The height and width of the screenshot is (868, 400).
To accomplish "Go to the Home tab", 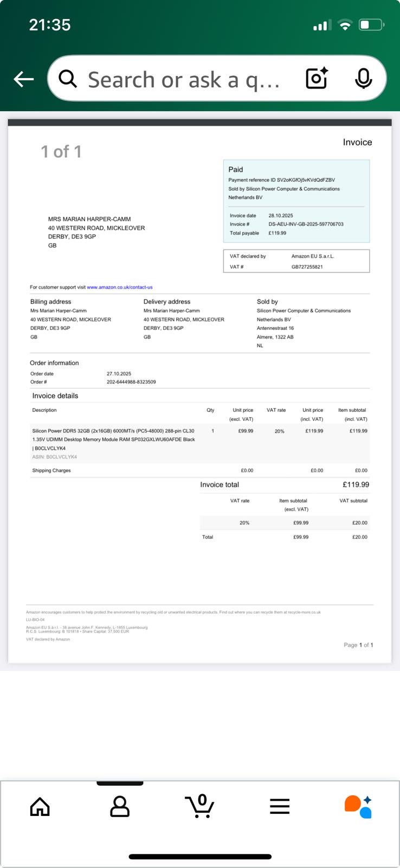I will point(40,807).
